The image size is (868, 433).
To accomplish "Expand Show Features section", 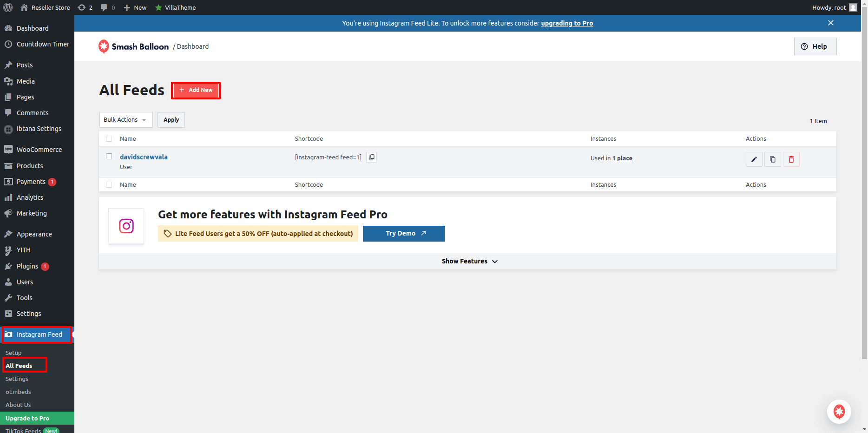I will [x=469, y=261].
